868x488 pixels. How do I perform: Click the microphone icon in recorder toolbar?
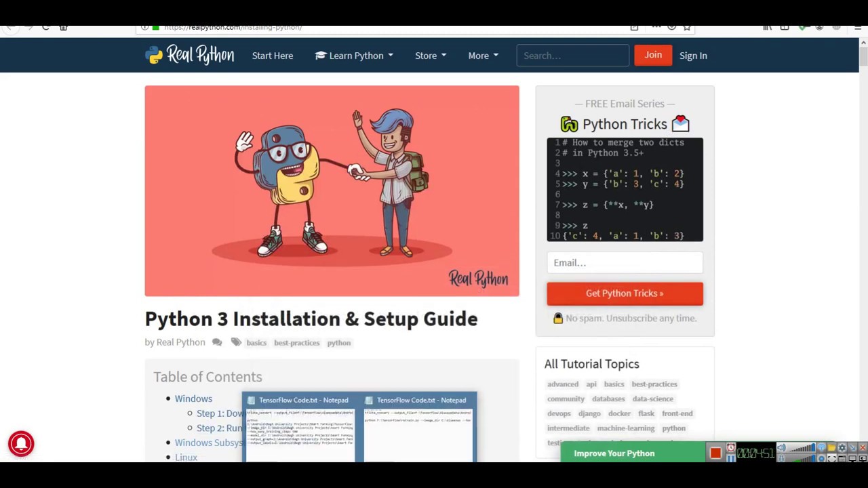coord(781,458)
